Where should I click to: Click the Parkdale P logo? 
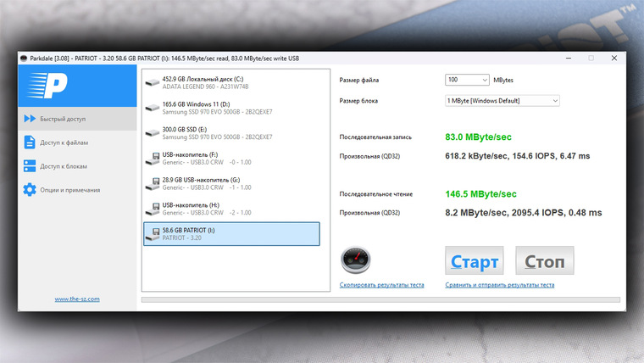point(47,86)
